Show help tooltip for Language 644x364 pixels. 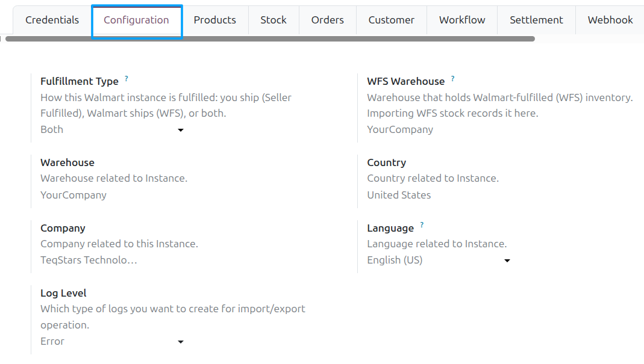(x=422, y=225)
